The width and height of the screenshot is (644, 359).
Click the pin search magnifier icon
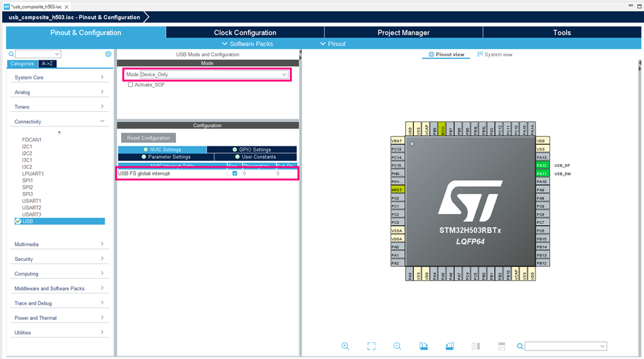pyautogui.click(x=520, y=346)
